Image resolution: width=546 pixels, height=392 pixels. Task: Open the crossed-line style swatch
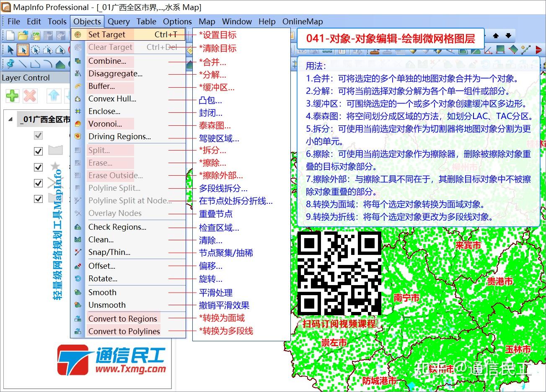point(55,183)
